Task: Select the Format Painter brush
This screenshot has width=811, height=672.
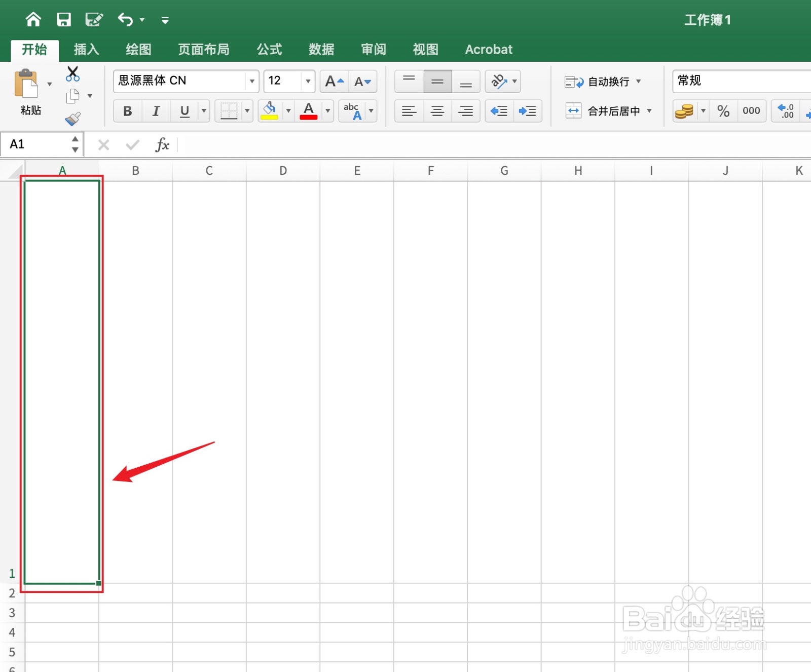Action: click(73, 119)
